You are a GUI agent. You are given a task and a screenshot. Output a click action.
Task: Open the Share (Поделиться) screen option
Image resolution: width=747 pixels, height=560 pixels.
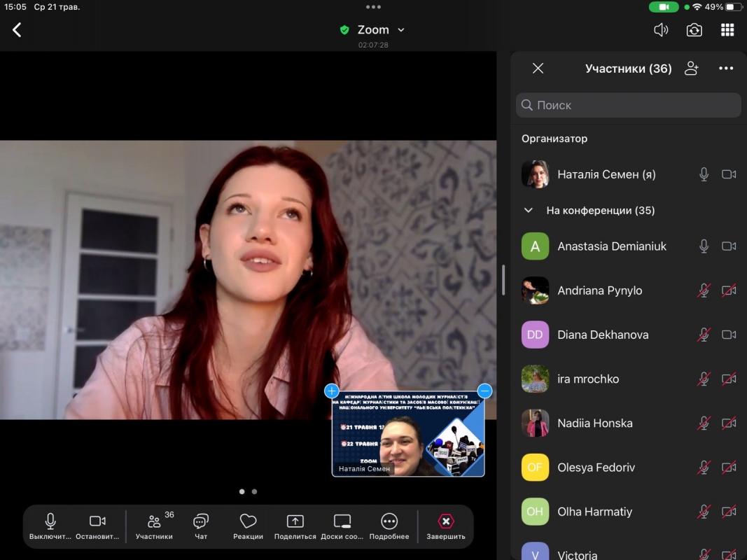click(295, 526)
